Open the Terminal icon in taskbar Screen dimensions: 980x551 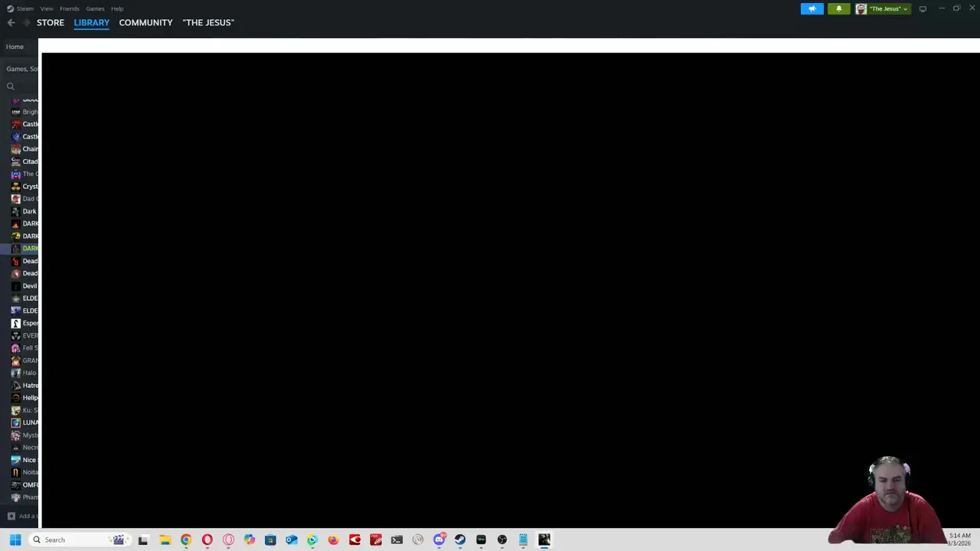(x=397, y=540)
